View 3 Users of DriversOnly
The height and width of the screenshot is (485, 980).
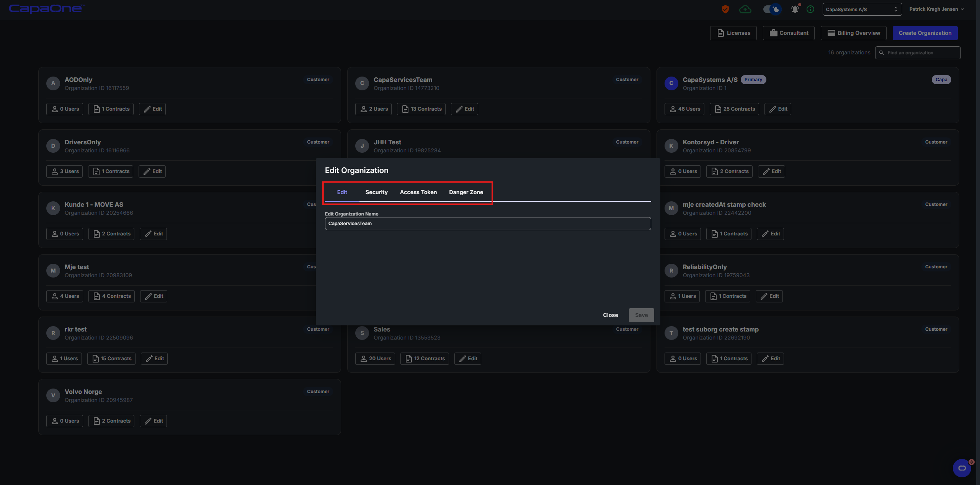[x=64, y=171]
